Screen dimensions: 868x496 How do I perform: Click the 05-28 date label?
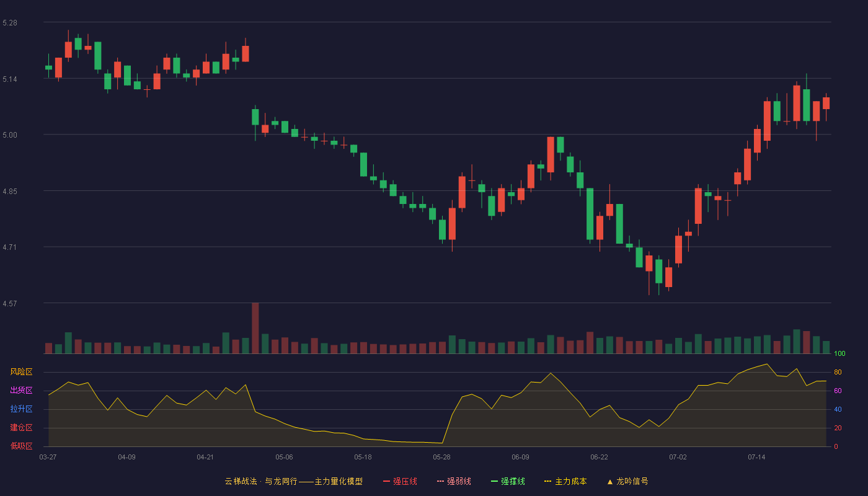point(441,457)
